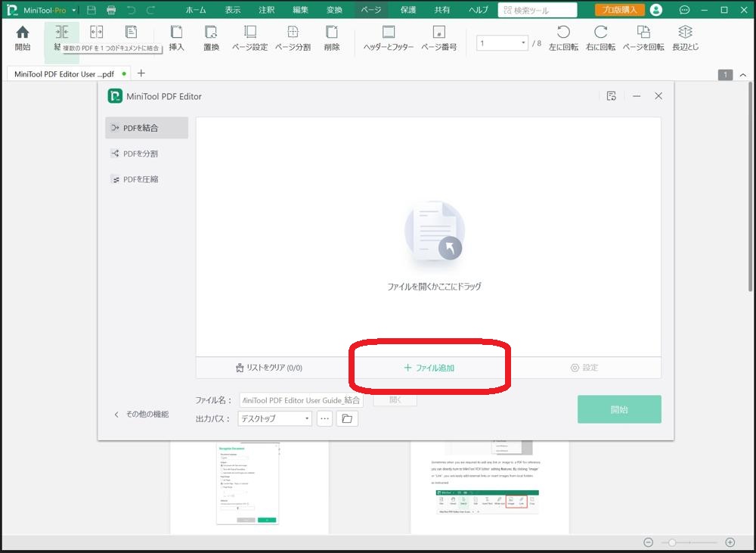Viewport: 756px width, 553px height.
Task: Zoom out with the minus icon
Action: click(649, 542)
